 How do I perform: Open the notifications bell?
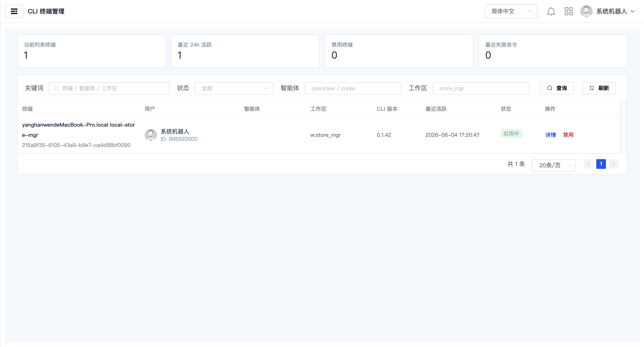tap(551, 11)
